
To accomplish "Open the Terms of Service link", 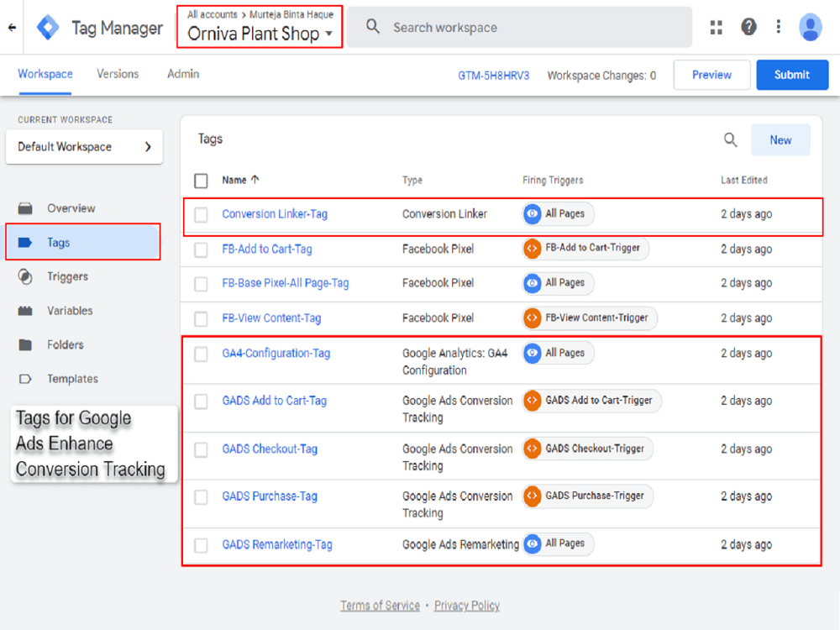I will coord(380,606).
